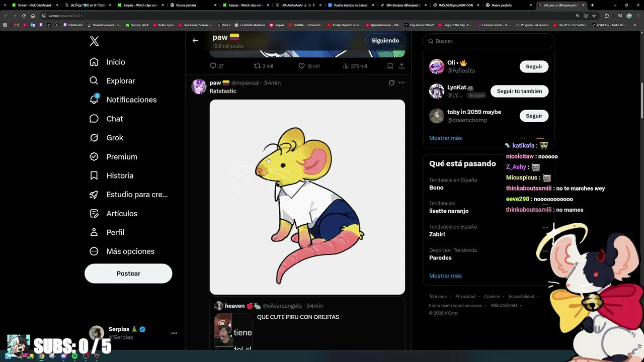
Task: Open the Chat messages section
Action: pyautogui.click(x=106, y=119)
